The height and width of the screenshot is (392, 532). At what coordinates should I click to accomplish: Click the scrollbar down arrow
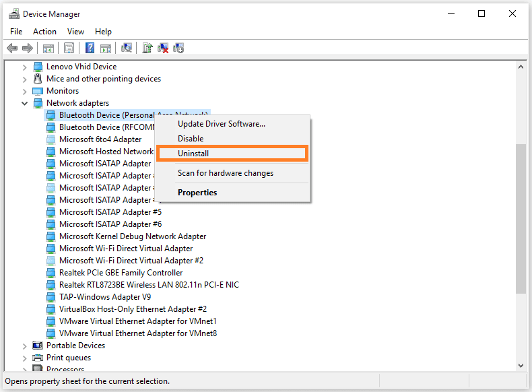(521, 366)
